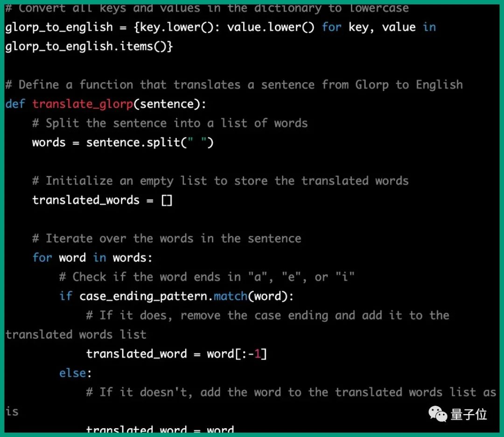The width and height of the screenshot is (504, 437).
Task: Click the comment 'Initialize an empty list'
Action: tap(220, 181)
